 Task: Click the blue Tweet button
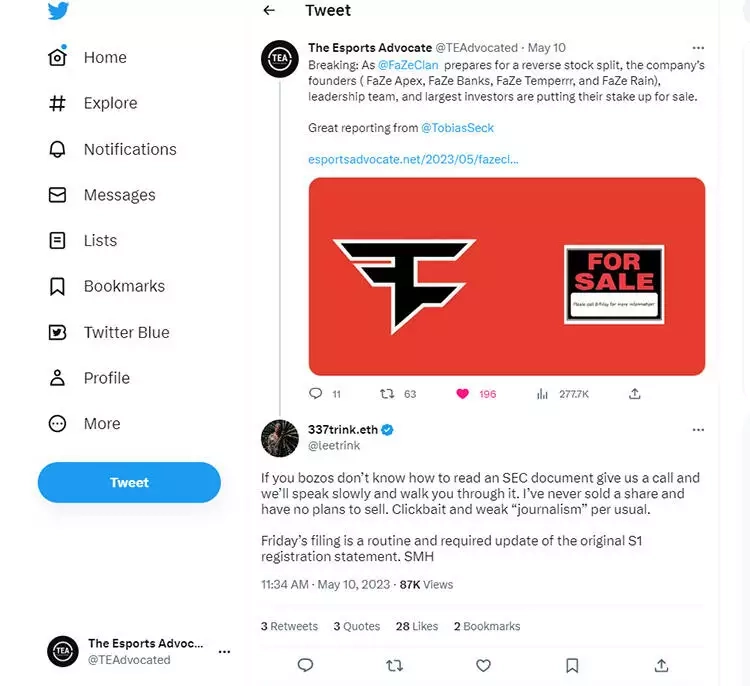click(x=129, y=482)
